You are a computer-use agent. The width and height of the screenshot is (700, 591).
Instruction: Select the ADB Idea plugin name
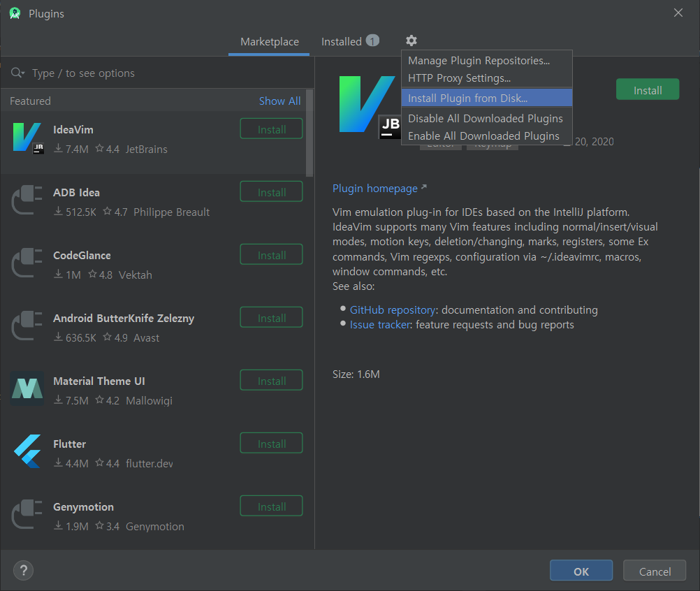point(76,193)
